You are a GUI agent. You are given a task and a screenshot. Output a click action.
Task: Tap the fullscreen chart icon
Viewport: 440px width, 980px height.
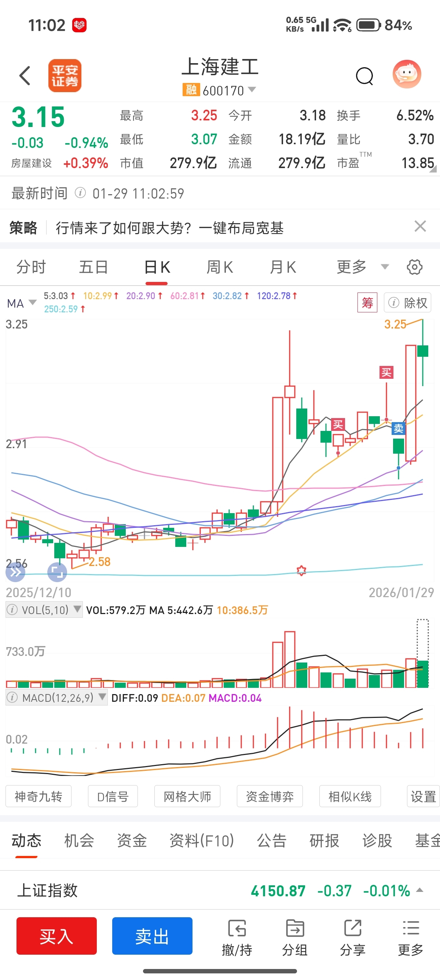click(x=57, y=572)
